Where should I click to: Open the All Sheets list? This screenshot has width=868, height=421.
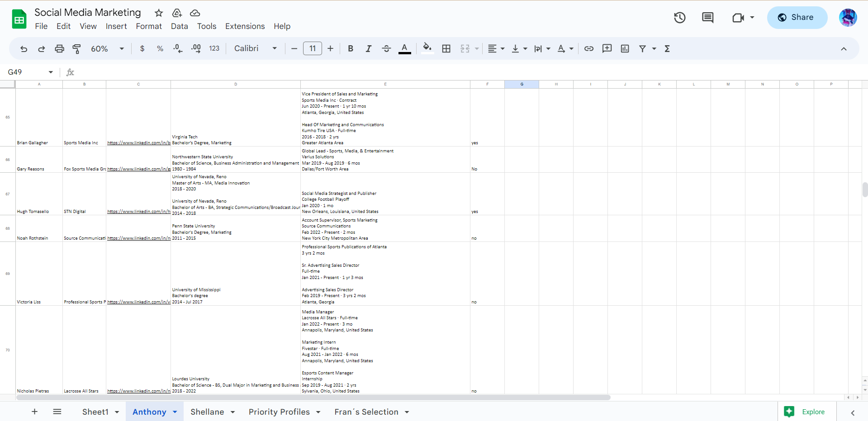[x=57, y=412]
